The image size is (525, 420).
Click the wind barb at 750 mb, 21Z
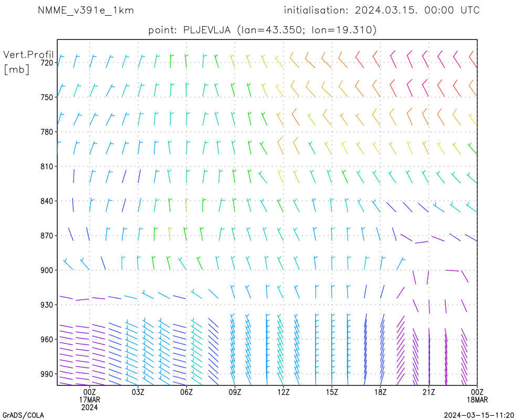[425, 88]
